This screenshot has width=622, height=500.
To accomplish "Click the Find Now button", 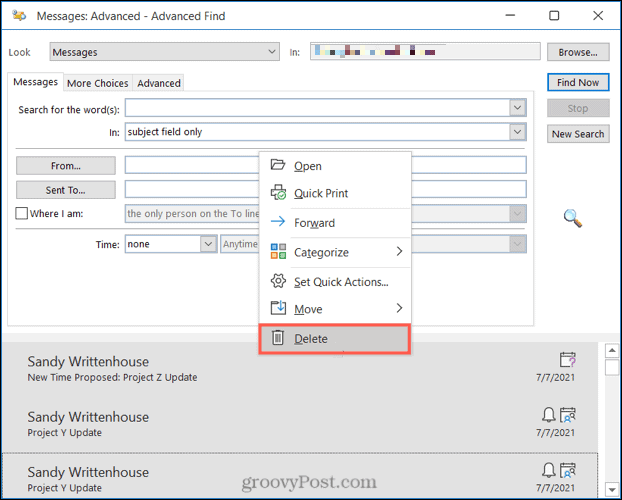I will coord(578,83).
